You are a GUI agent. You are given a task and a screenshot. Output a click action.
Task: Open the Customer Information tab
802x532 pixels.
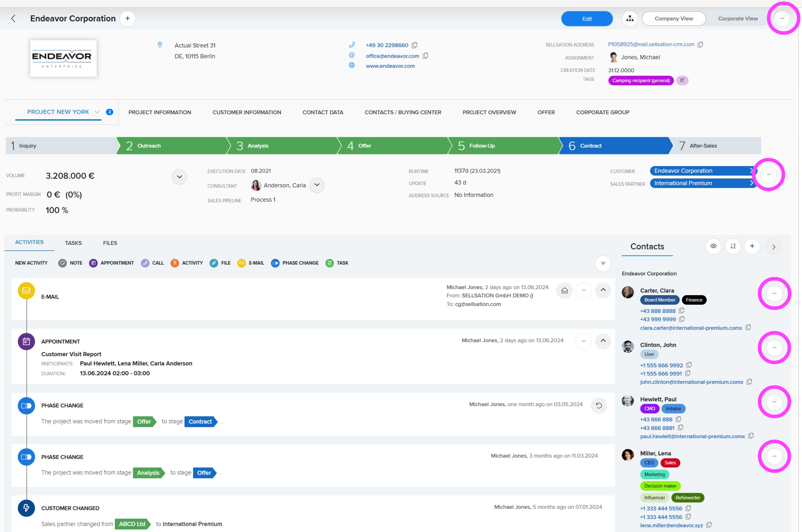click(x=247, y=112)
